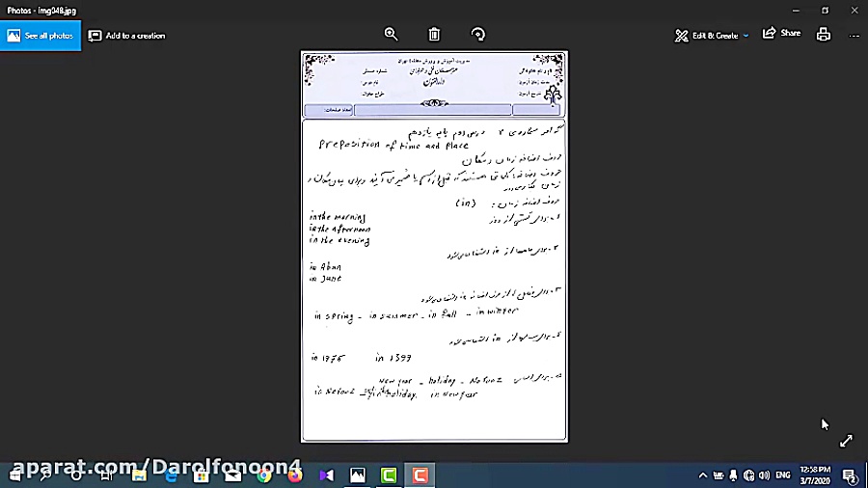Click the microphone tray icon
The height and width of the screenshot is (488, 868).
[734, 475]
